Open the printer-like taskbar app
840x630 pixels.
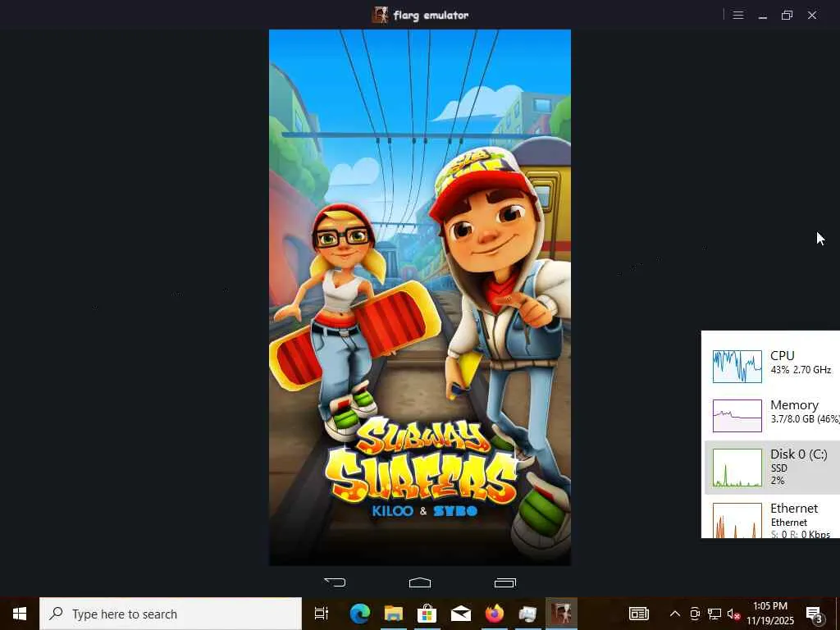coord(527,614)
